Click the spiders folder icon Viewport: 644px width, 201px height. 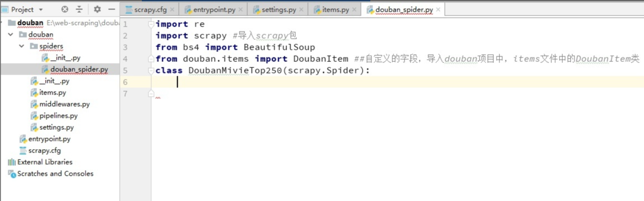[x=34, y=46]
